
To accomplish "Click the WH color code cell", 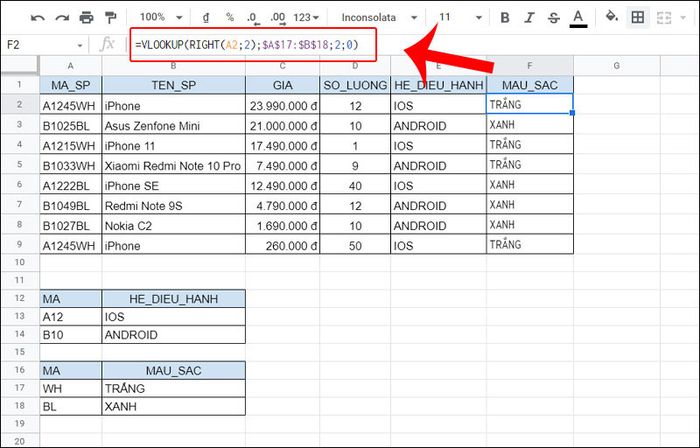I will pos(71,388).
